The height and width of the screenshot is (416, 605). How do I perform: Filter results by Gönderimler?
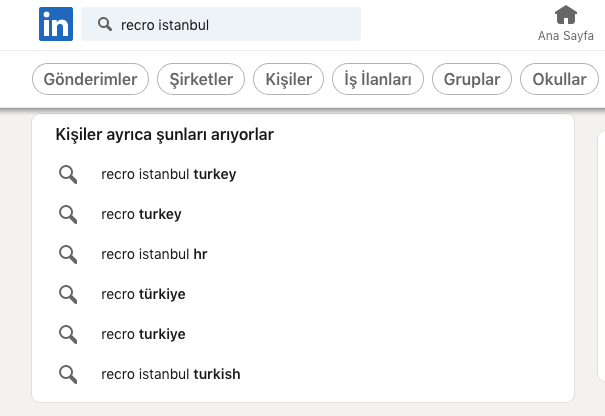tap(91, 79)
